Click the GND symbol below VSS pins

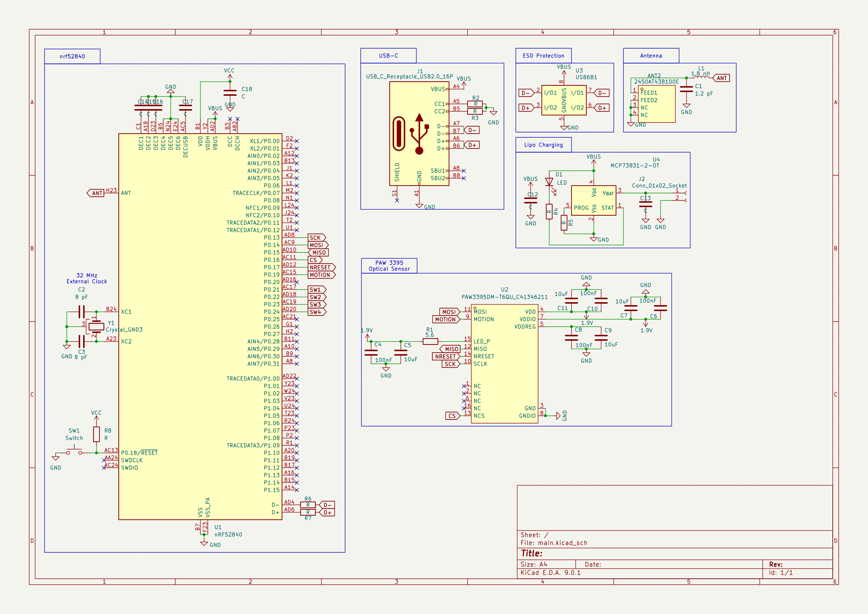tap(204, 544)
